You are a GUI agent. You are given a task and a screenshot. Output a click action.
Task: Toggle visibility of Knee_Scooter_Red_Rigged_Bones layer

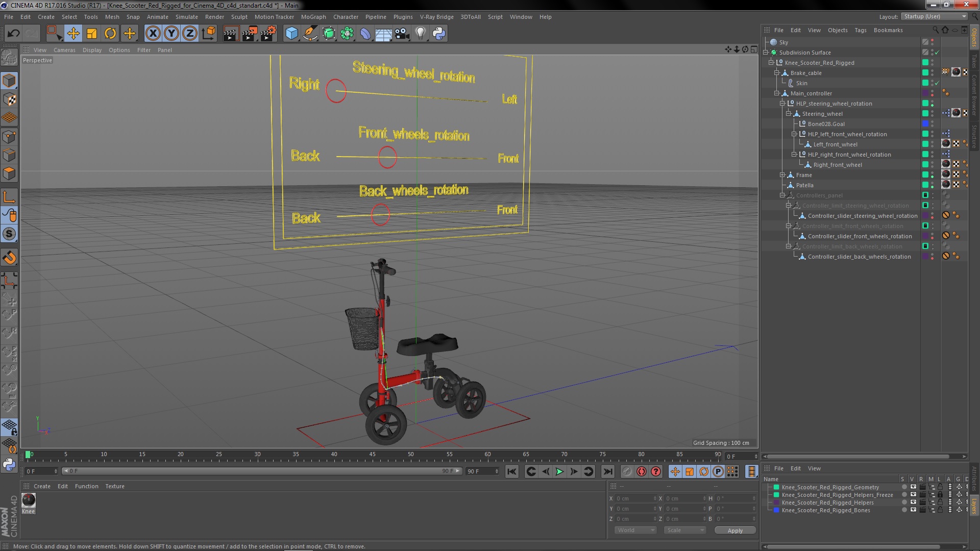click(913, 510)
